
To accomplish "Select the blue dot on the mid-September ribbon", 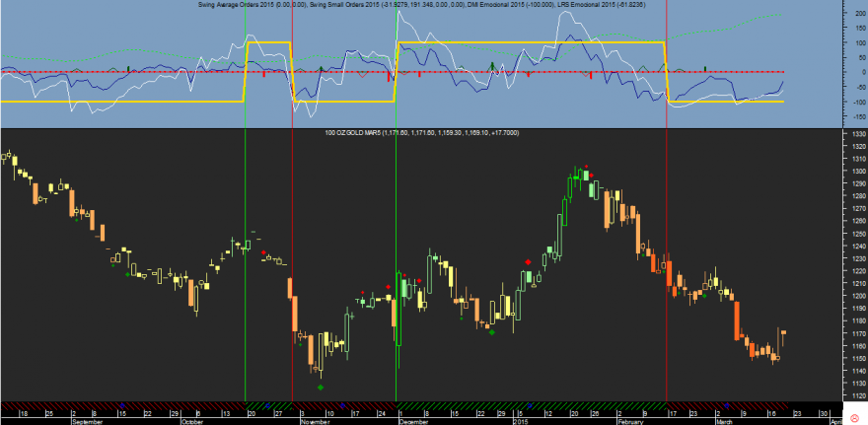I will coord(121,405).
